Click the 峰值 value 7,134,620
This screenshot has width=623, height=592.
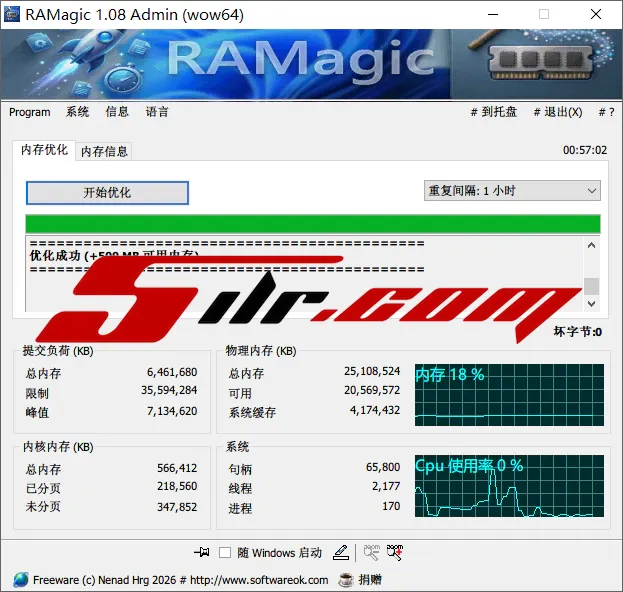(x=172, y=411)
